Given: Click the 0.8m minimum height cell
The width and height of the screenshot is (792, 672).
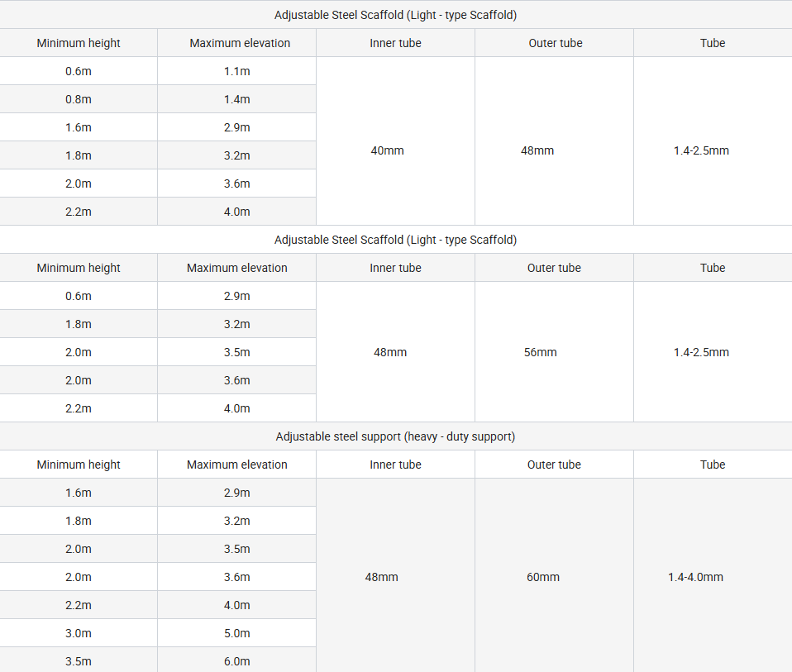Looking at the screenshot, I should [x=79, y=99].
